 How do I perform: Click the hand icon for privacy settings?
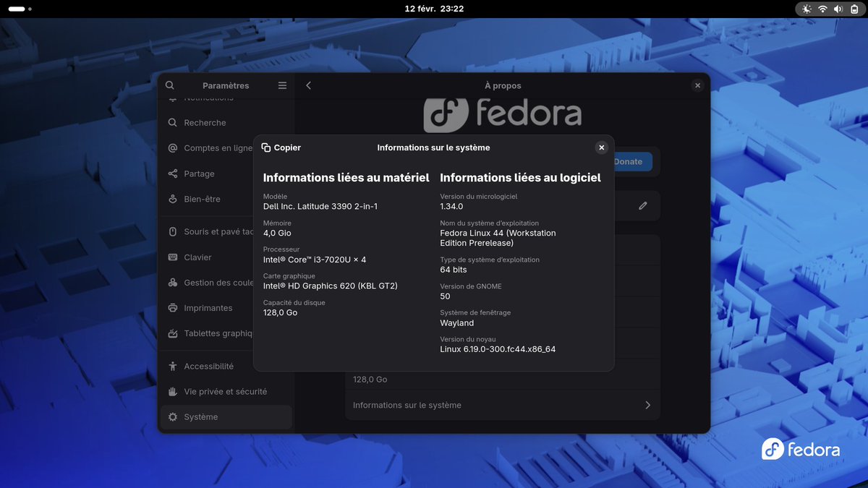173,392
